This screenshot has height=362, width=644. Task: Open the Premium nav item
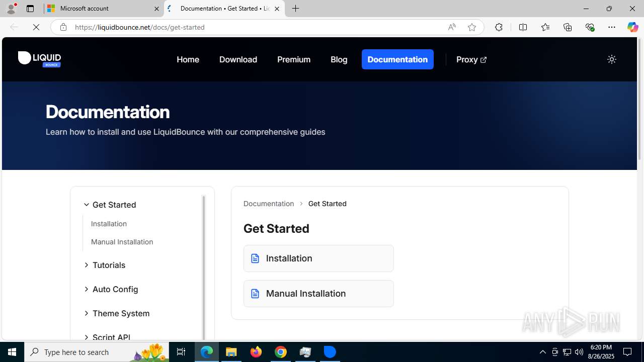click(x=294, y=59)
